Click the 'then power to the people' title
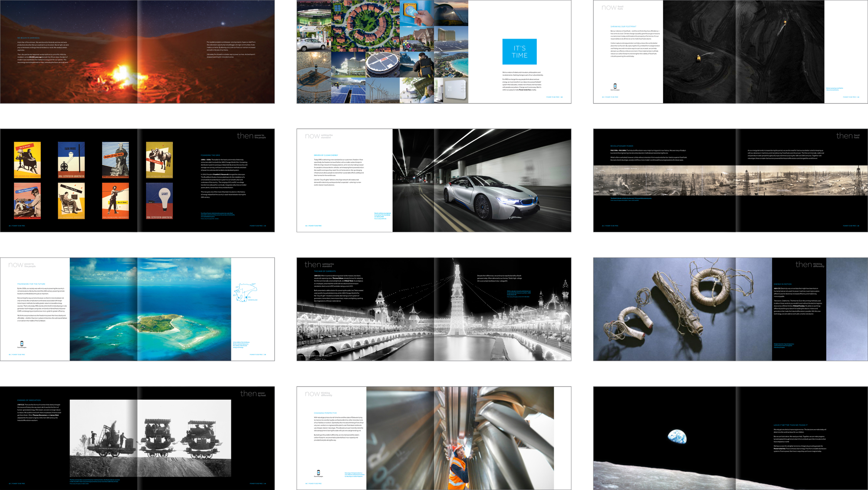This screenshot has width=868, height=490. click(251, 136)
